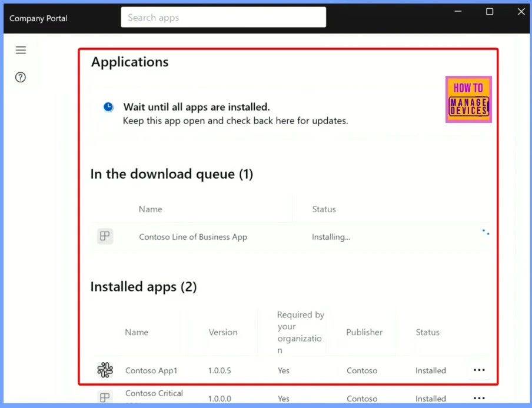
Task: Minimize the Company Portal window
Action: (458, 12)
